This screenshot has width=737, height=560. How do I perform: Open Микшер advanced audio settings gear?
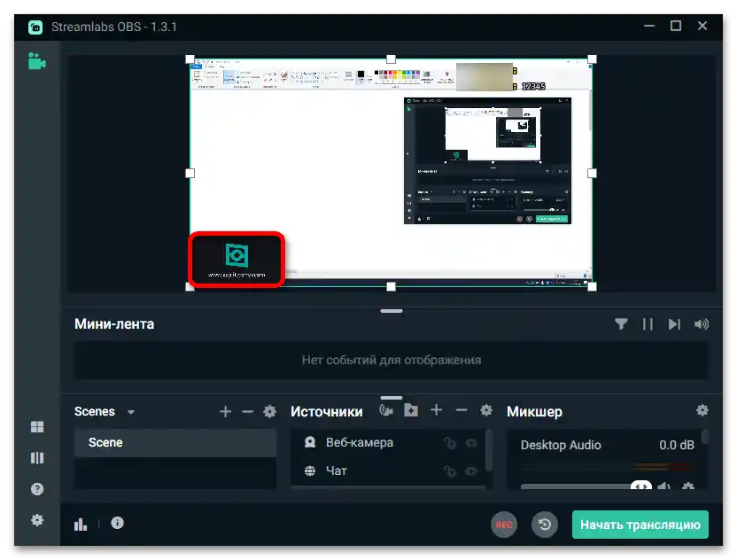[702, 410]
